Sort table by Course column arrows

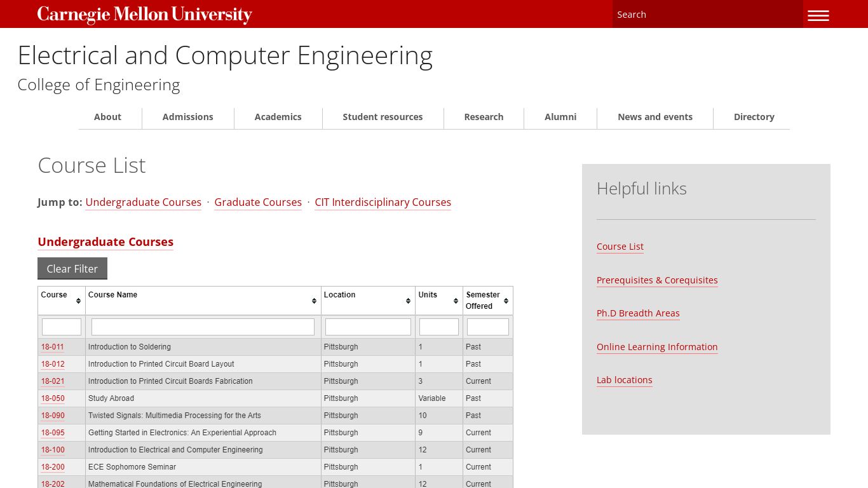tap(79, 301)
